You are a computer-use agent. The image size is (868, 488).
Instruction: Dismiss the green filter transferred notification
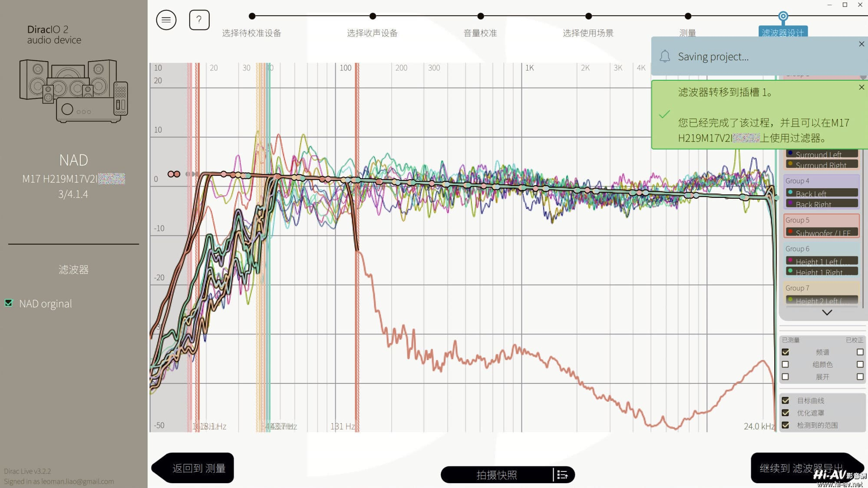tap(861, 87)
